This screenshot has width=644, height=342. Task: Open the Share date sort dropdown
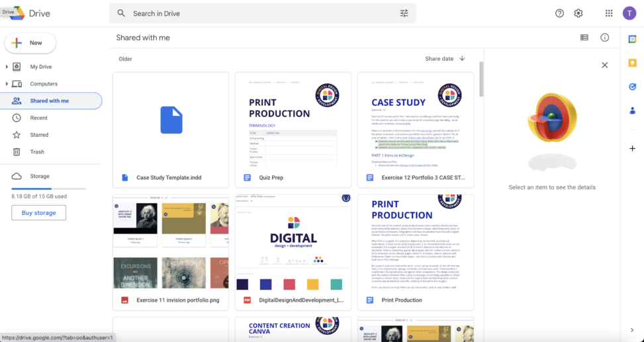[x=439, y=58]
